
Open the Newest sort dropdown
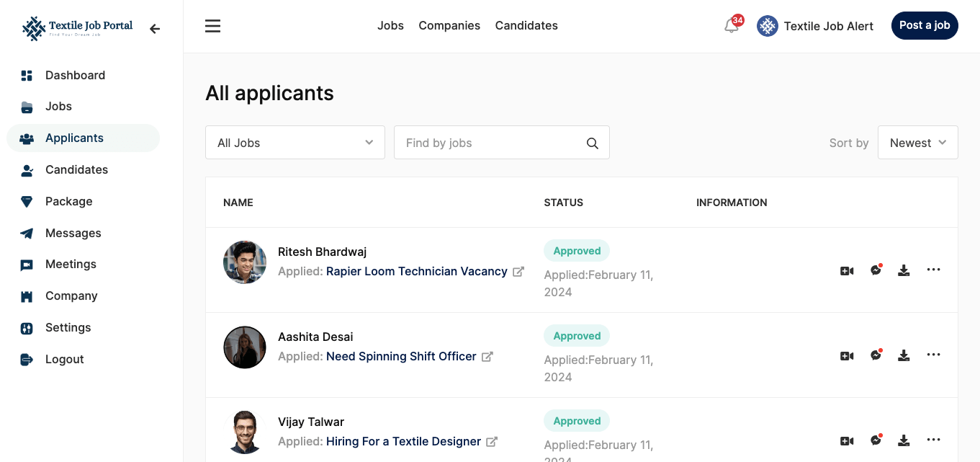(x=917, y=142)
